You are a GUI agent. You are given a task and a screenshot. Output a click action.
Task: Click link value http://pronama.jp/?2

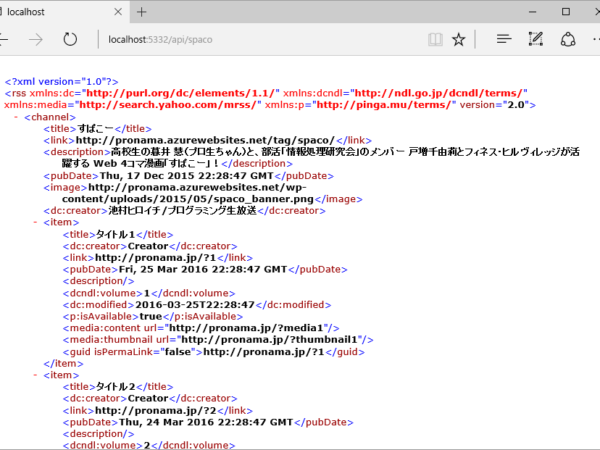pyautogui.click(x=156, y=411)
